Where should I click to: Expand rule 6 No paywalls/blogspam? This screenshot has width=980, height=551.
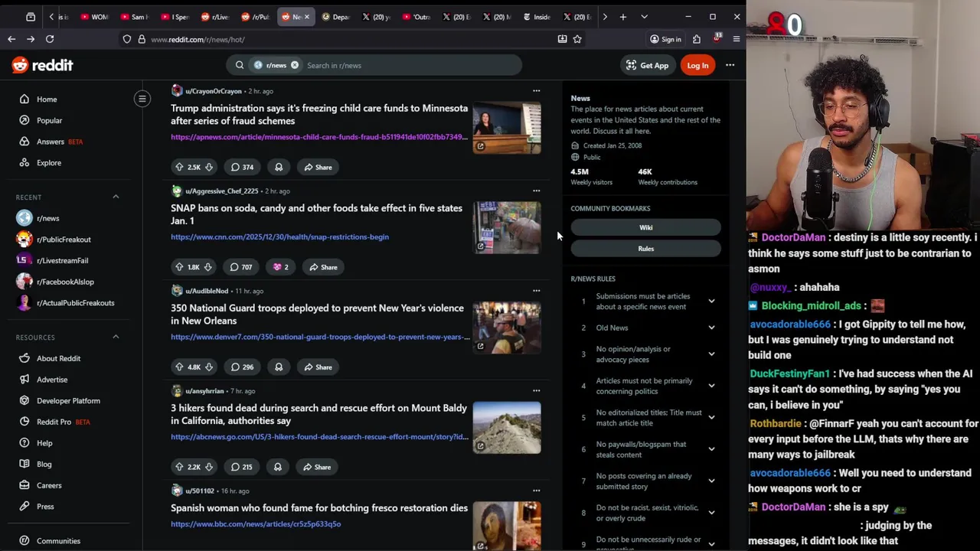tap(711, 449)
